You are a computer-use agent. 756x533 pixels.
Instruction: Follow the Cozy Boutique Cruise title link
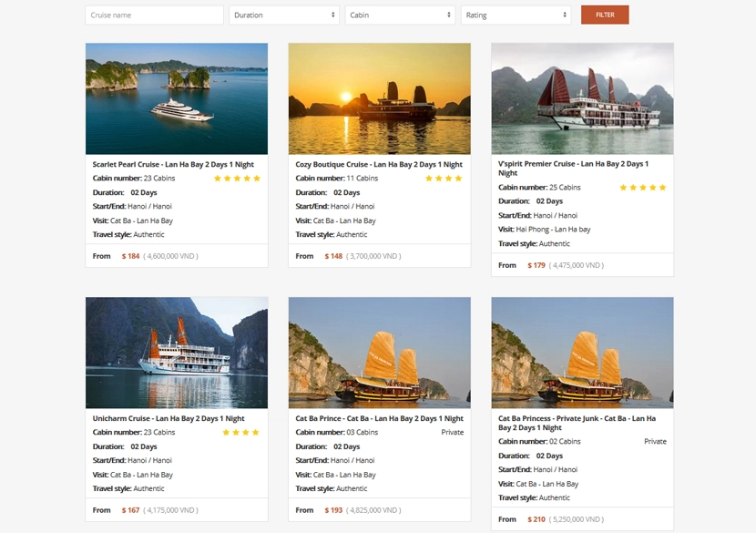click(379, 165)
